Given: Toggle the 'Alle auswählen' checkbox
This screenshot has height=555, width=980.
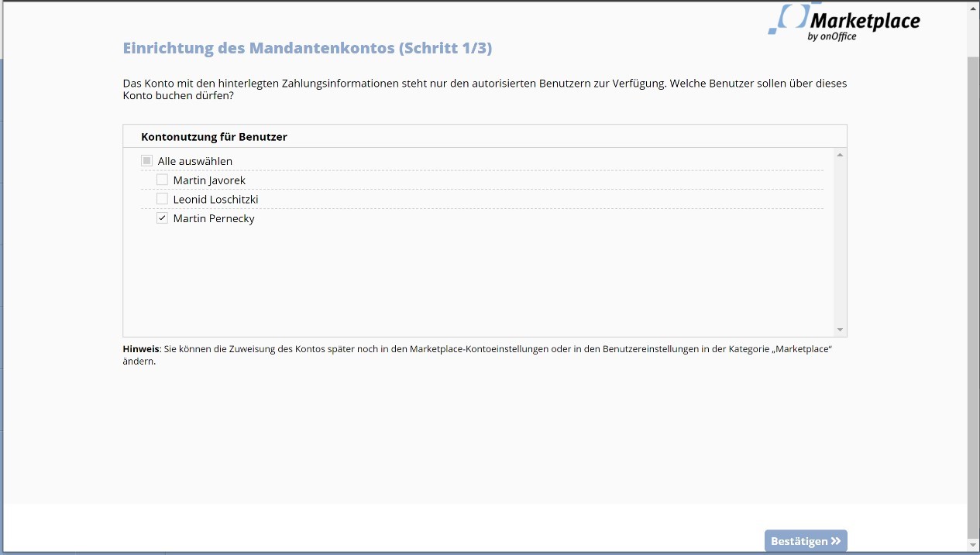Looking at the screenshot, I should (x=146, y=161).
